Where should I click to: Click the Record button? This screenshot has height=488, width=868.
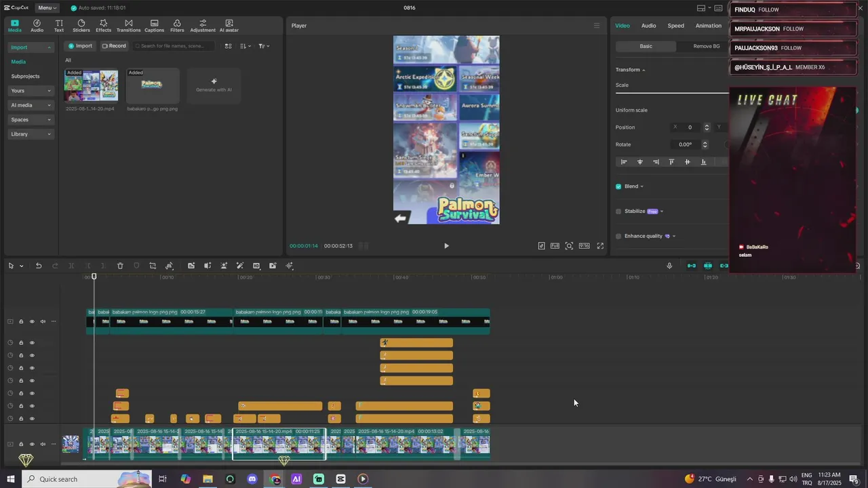(x=113, y=46)
